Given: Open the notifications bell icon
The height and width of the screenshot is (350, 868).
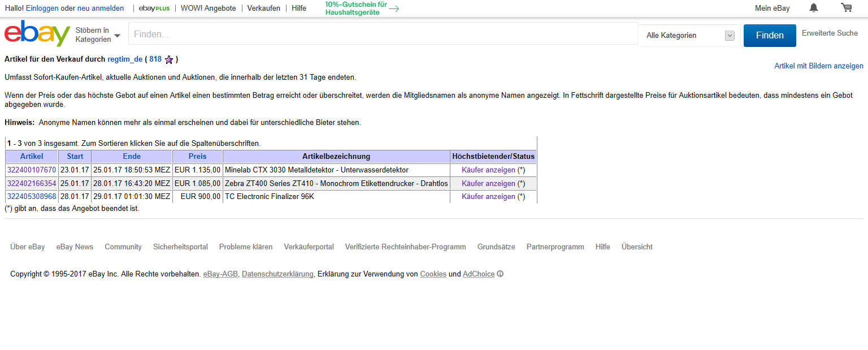Looking at the screenshot, I should point(814,8).
